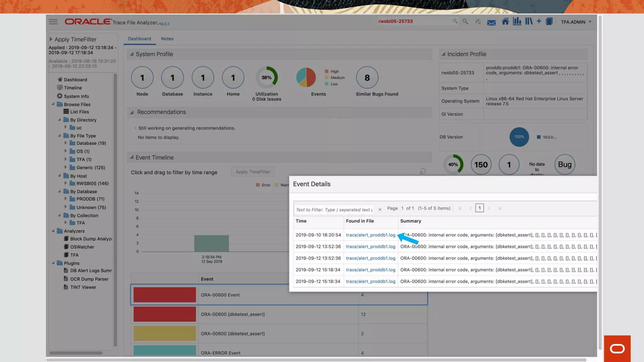Click the envelope mail icon in header
The image size is (644, 362).
(491, 22)
